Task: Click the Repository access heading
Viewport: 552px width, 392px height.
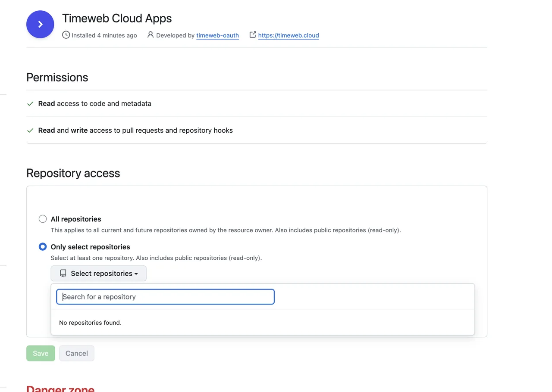Action: point(73,173)
